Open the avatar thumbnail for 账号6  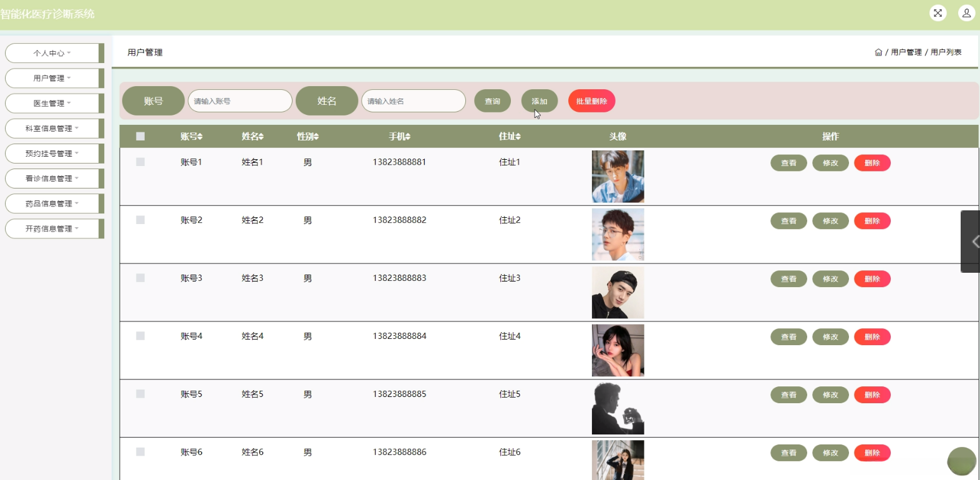pyautogui.click(x=618, y=460)
